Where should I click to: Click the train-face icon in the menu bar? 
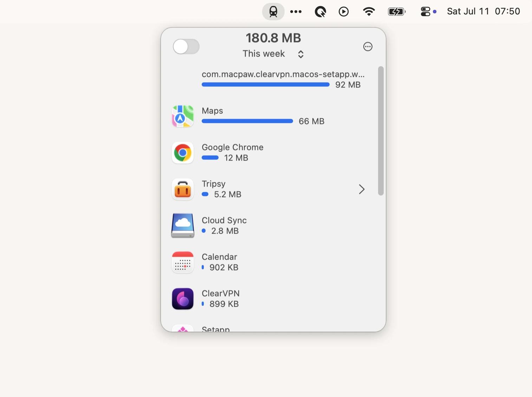(x=273, y=12)
